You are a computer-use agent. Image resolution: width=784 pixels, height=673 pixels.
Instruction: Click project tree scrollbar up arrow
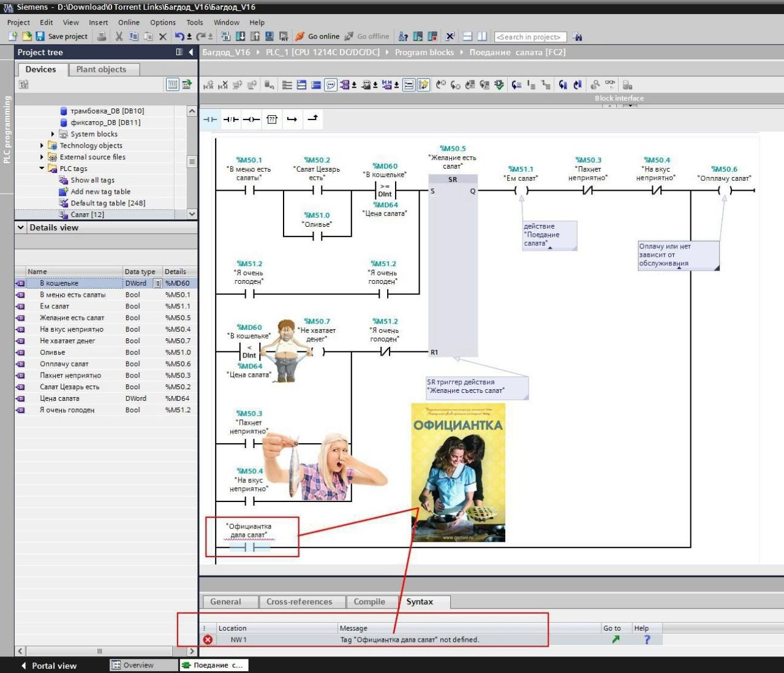[x=192, y=111]
